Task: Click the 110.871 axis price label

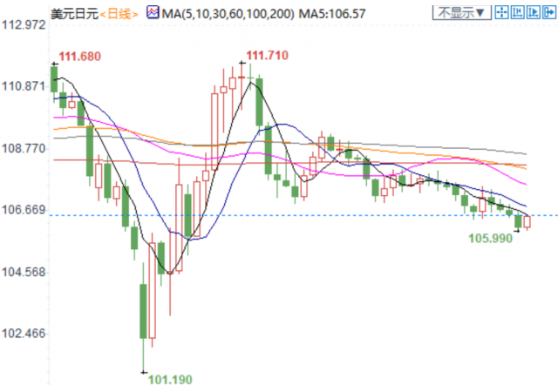Action: click(x=24, y=86)
